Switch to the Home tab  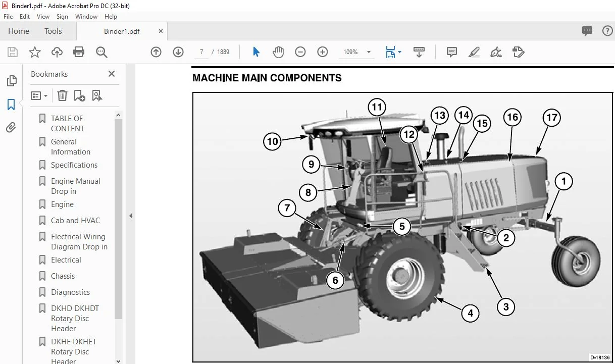[x=19, y=31]
